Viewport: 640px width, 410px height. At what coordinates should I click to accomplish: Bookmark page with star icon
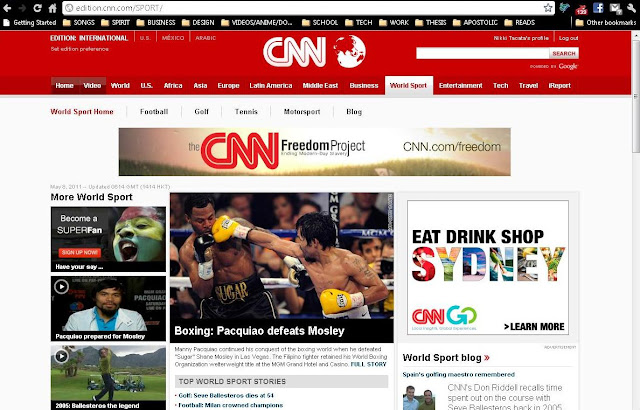click(x=548, y=8)
